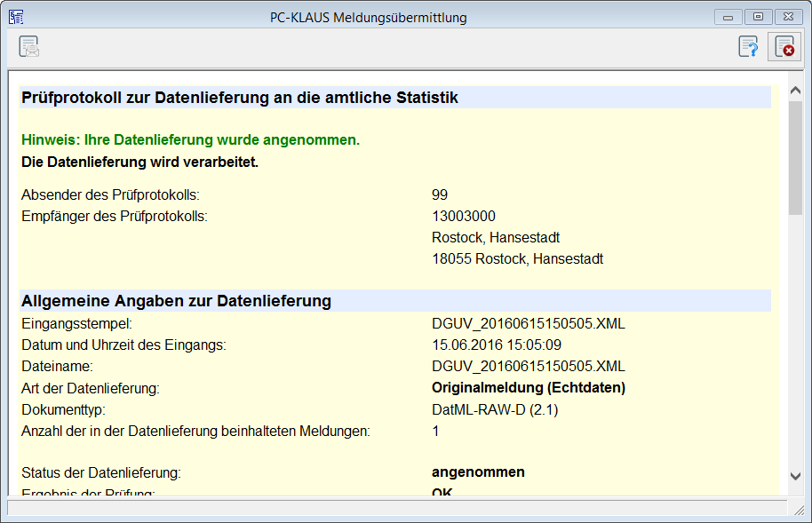
Task: Click the Eingangsstempel file name value
Action: (528, 323)
